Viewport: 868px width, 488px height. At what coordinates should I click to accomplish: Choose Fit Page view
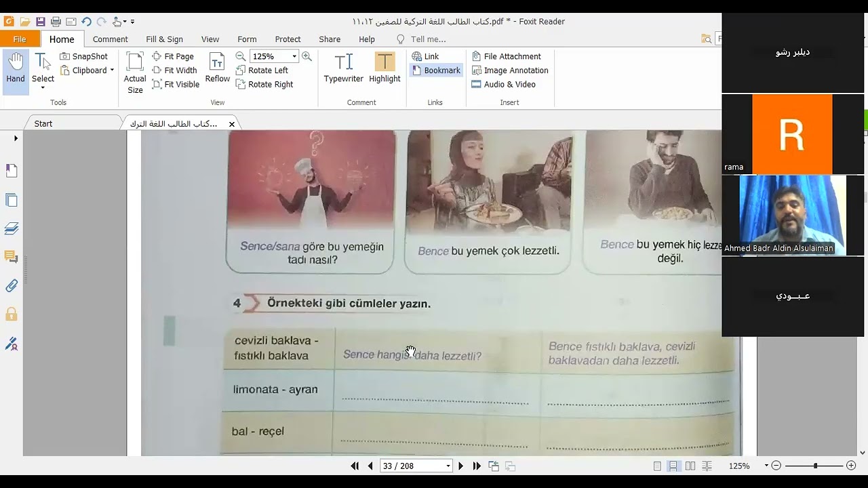coord(173,56)
